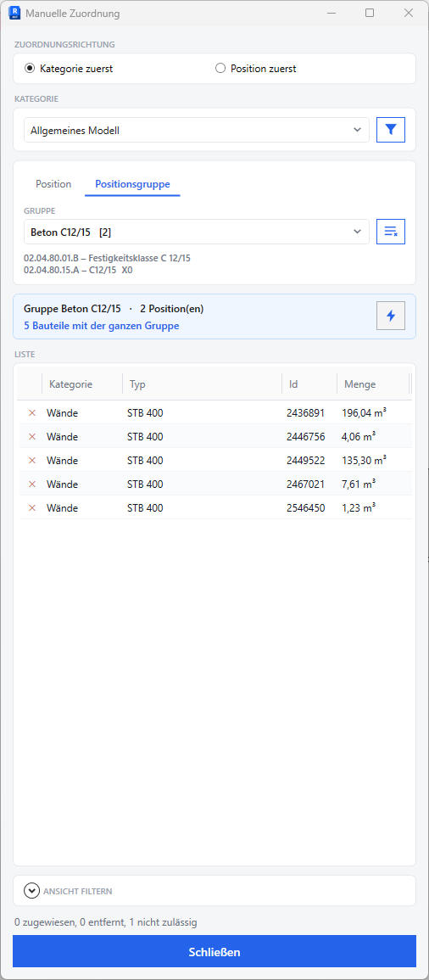Image resolution: width=429 pixels, height=980 pixels.
Task: Click the category filter funnel icon
Action: pyautogui.click(x=391, y=130)
